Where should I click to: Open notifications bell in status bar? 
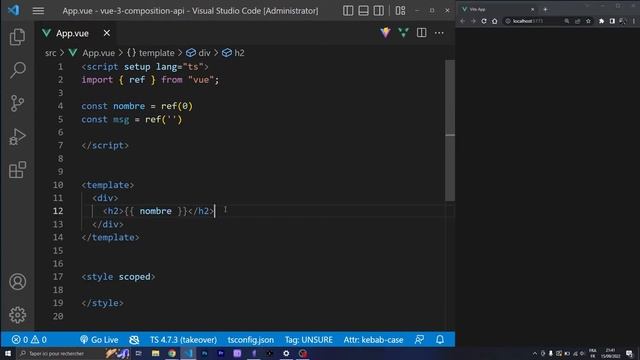tap(440, 340)
